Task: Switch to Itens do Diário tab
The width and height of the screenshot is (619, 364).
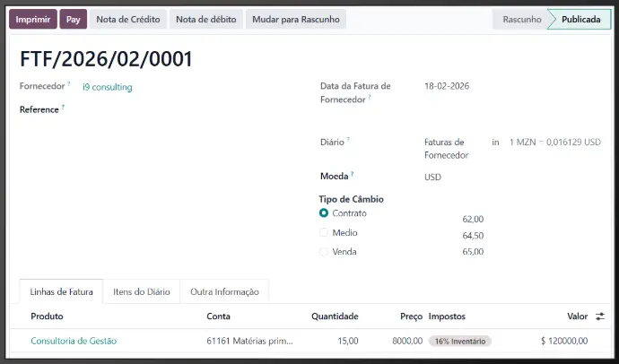Action: (141, 291)
